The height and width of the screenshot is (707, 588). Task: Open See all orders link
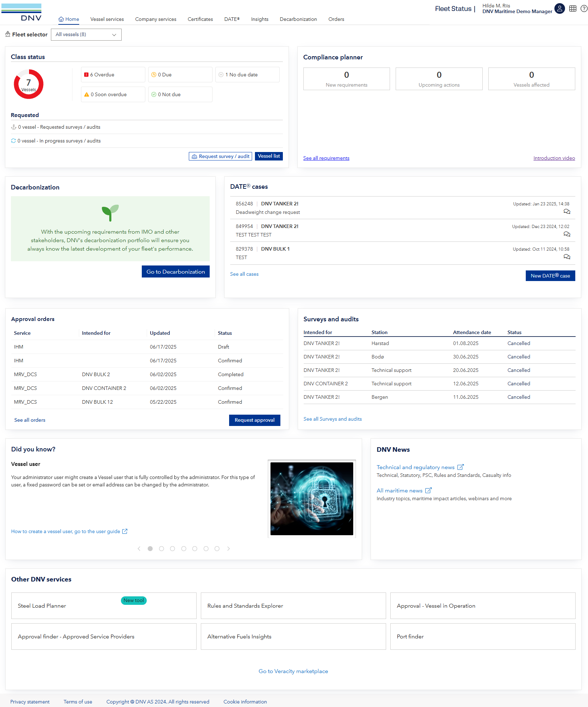[x=30, y=420]
